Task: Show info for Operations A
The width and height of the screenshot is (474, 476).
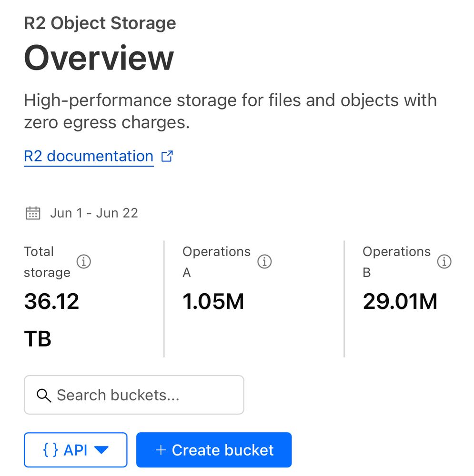Action: [264, 261]
